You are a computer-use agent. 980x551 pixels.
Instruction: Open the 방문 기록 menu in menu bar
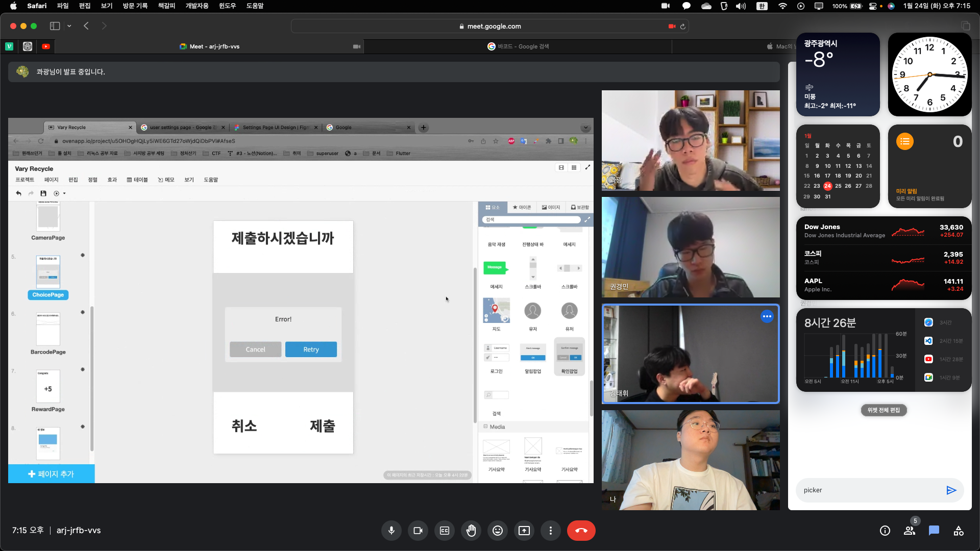(135, 6)
